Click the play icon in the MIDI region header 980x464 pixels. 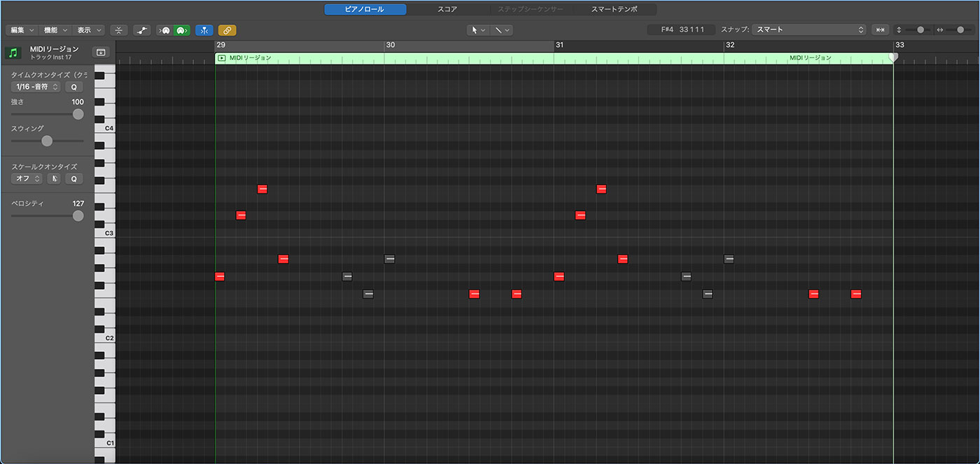(222, 58)
